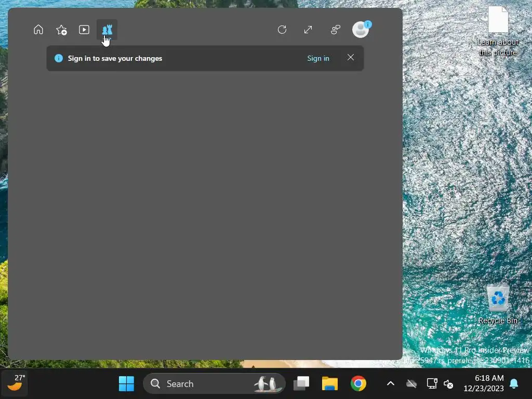Click the info icon in banner
The height and width of the screenshot is (399, 532).
click(59, 58)
